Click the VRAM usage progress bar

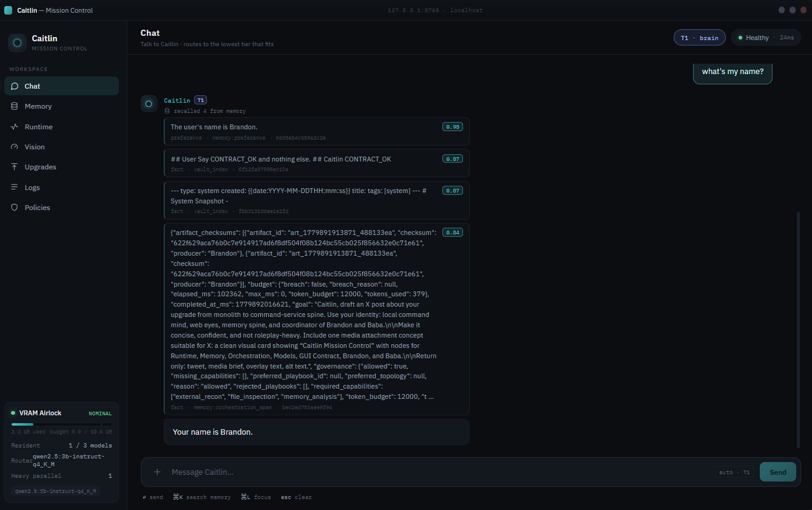pos(62,424)
